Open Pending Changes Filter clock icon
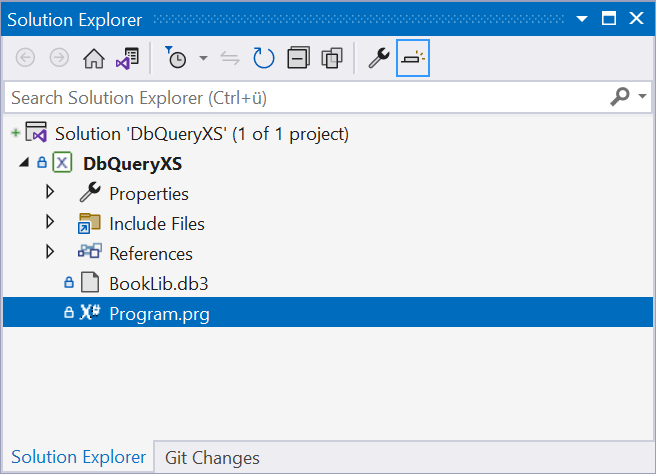The image size is (656, 474). coord(176,57)
